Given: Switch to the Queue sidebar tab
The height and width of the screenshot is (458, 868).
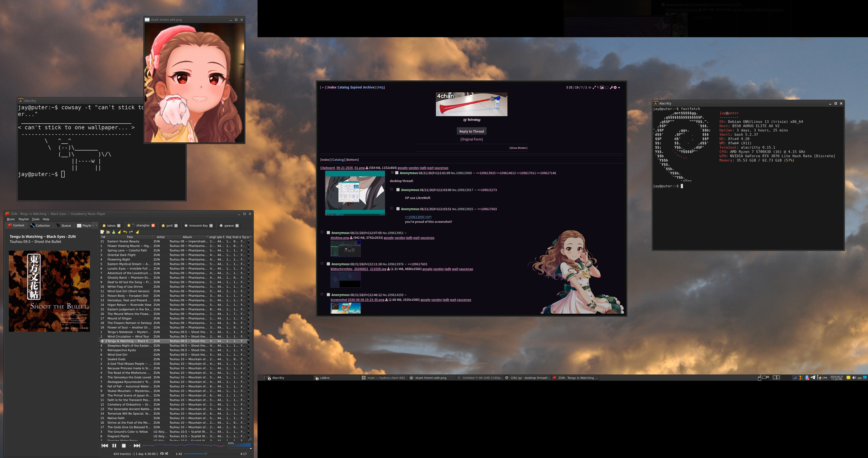Looking at the screenshot, I should [64, 225].
